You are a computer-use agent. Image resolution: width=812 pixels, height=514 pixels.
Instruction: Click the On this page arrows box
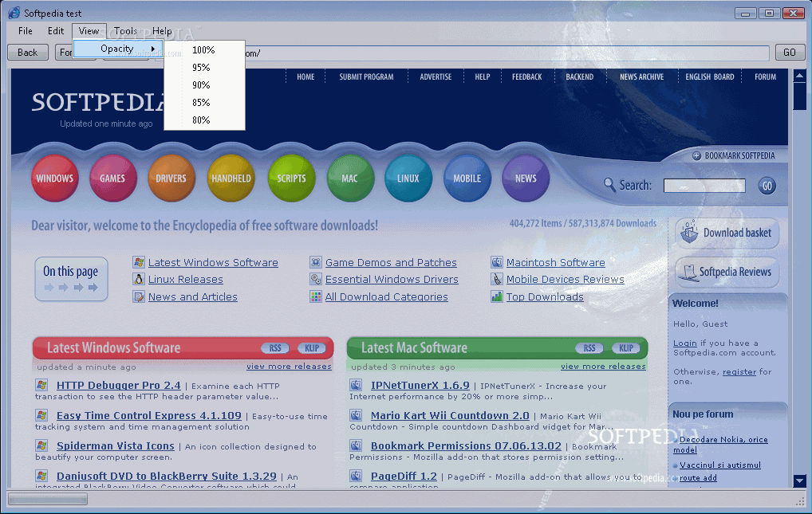(72, 279)
